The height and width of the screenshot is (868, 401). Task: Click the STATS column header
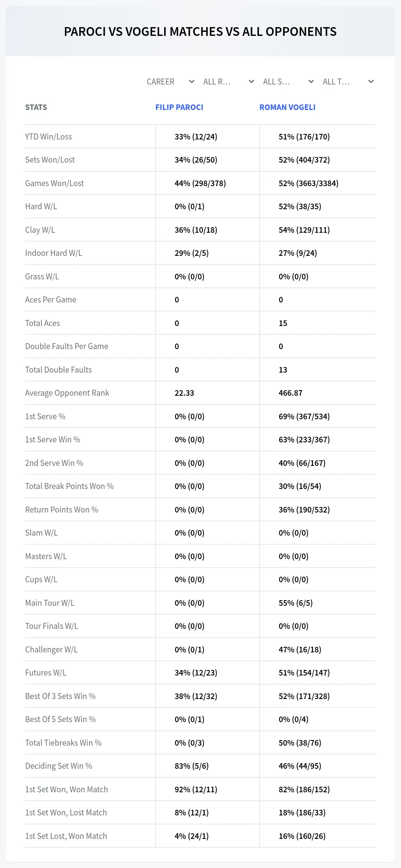(36, 107)
